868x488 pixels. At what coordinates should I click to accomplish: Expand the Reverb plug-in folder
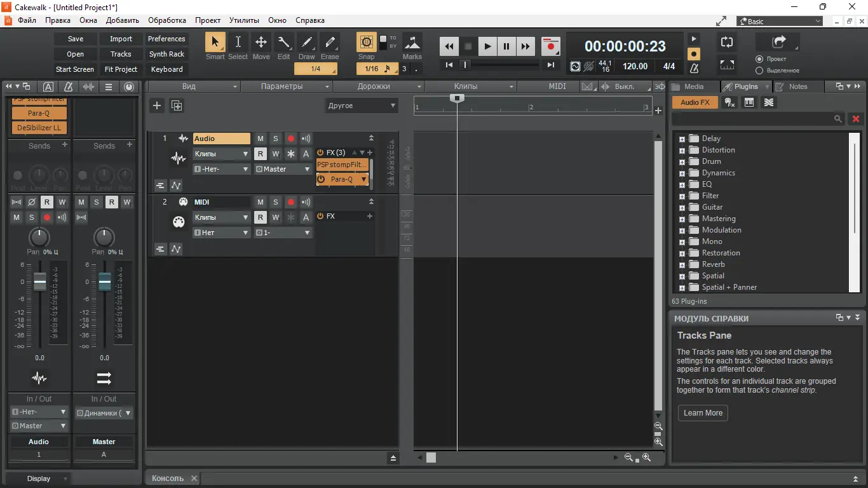point(682,264)
